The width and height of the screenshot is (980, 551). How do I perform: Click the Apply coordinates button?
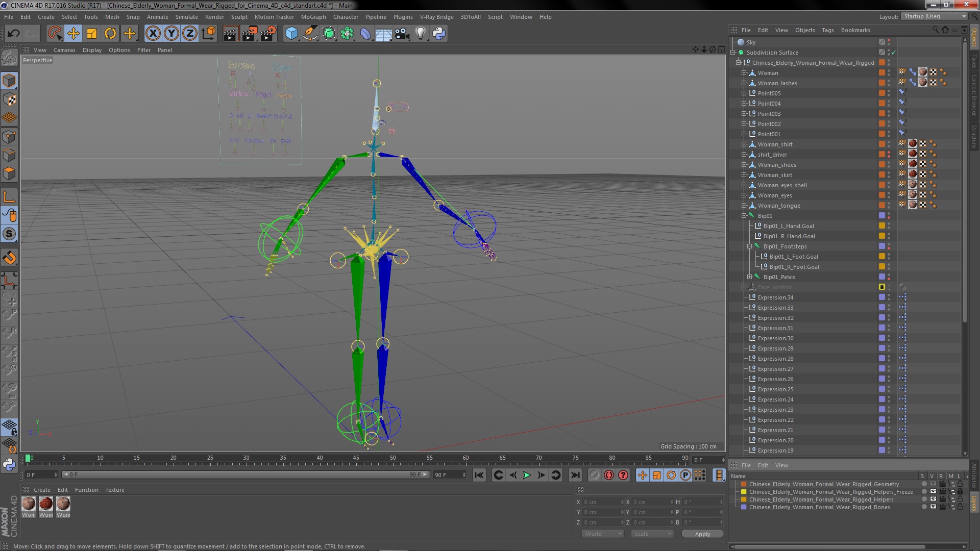[702, 534]
